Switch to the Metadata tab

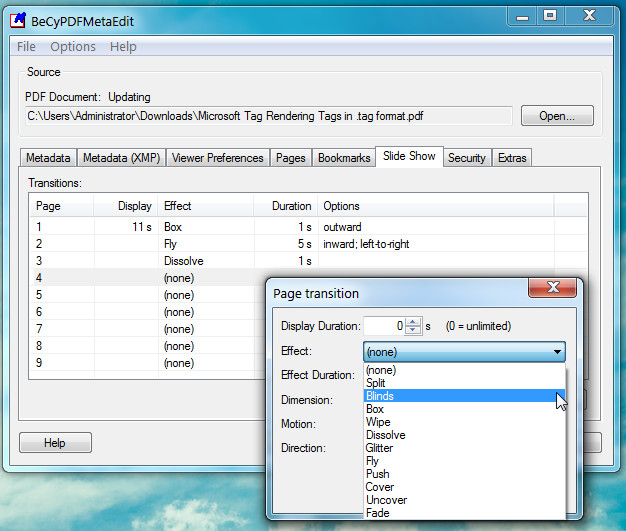48,158
